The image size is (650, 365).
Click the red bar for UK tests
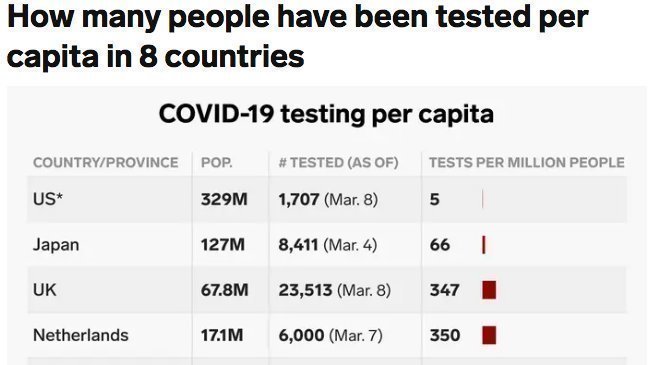tap(489, 290)
